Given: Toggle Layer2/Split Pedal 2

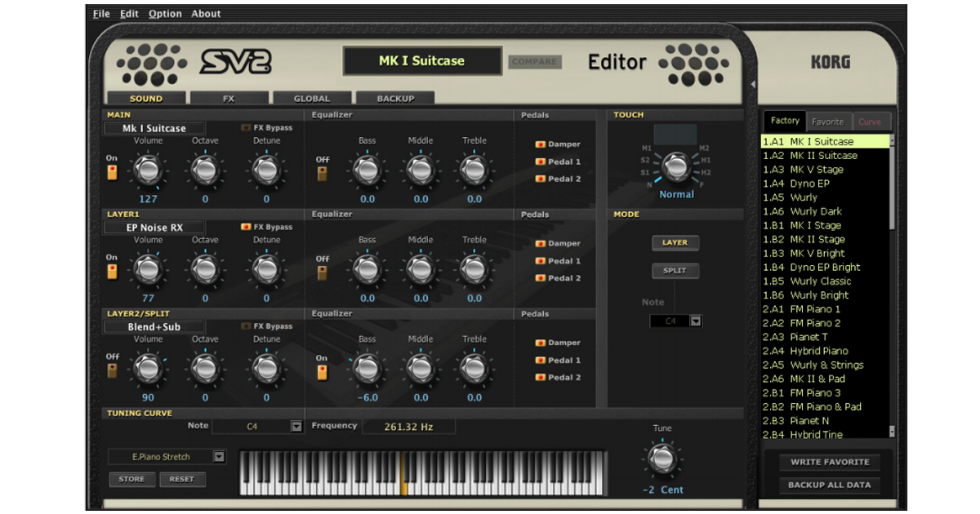Looking at the screenshot, I should click(x=540, y=378).
